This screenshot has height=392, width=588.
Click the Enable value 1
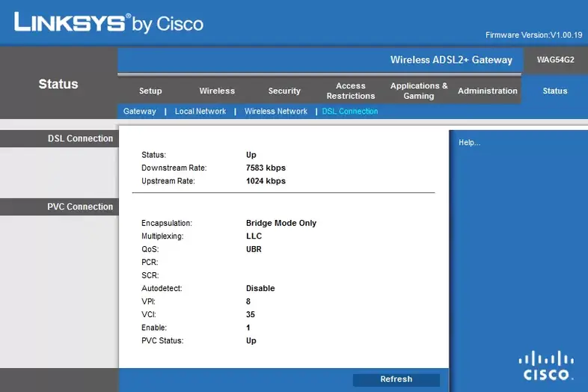[248, 328]
